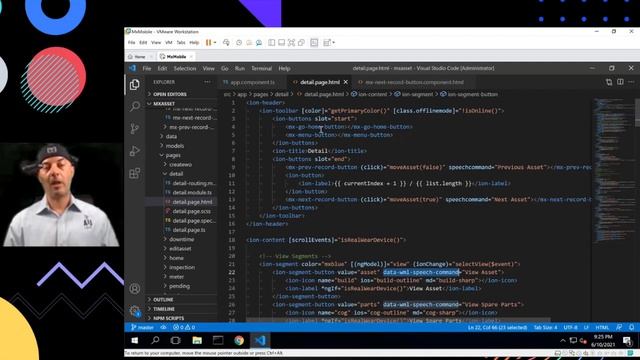Open the Search view in activity bar

click(134, 107)
